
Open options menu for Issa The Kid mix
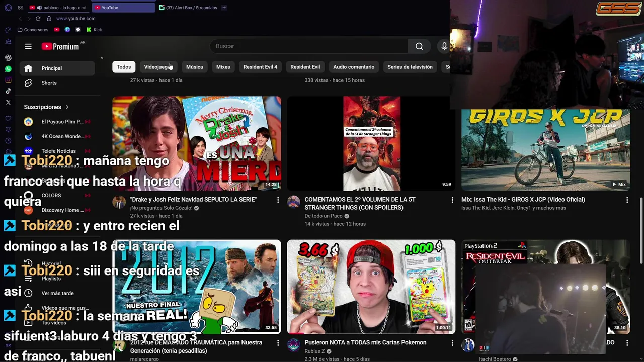coord(627,200)
